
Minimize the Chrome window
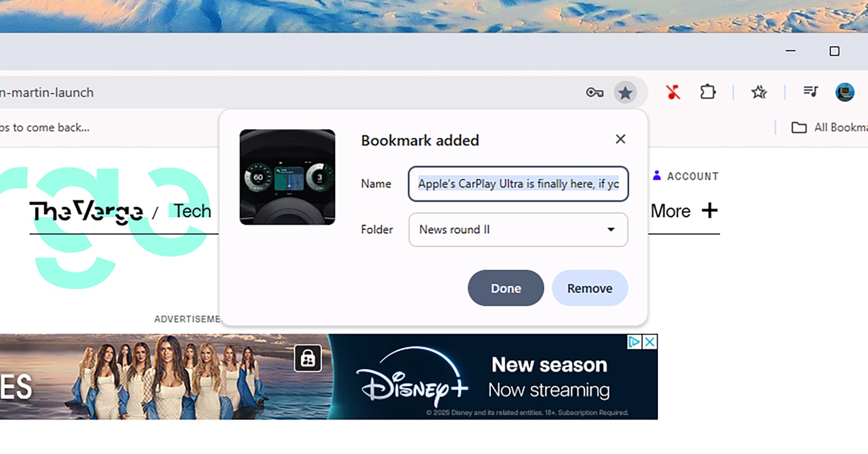[790, 51]
